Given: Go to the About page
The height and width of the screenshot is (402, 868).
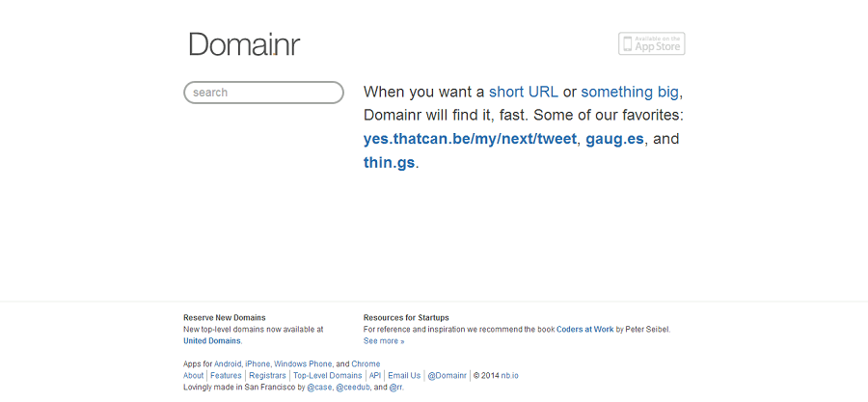Looking at the screenshot, I should [x=193, y=375].
